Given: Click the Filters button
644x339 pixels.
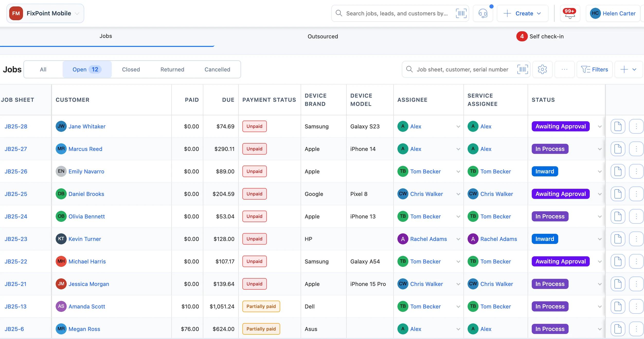Looking at the screenshot, I should pyautogui.click(x=595, y=69).
